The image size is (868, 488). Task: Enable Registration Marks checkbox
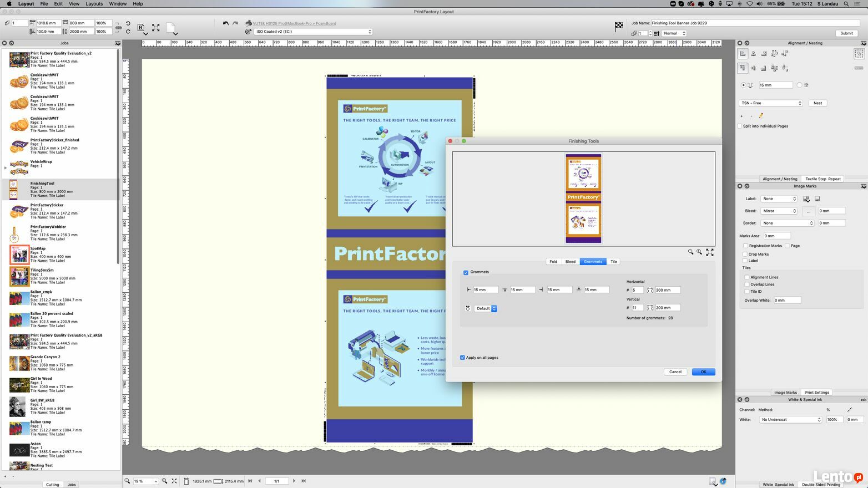[x=745, y=246]
